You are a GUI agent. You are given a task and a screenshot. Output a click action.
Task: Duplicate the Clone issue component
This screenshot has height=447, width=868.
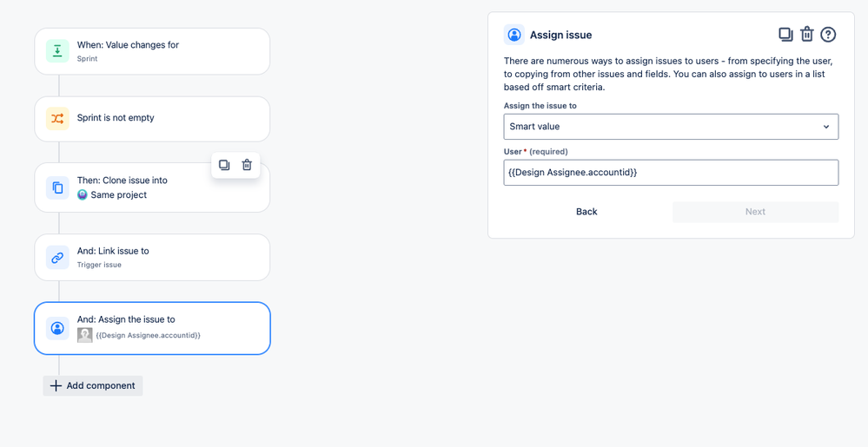[x=224, y=165]
